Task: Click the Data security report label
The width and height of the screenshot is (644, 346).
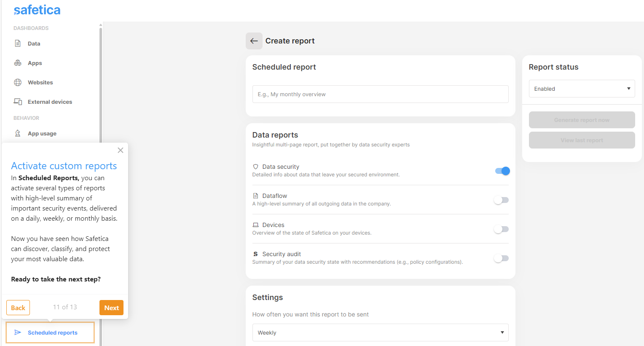Action: pos(281,167)
